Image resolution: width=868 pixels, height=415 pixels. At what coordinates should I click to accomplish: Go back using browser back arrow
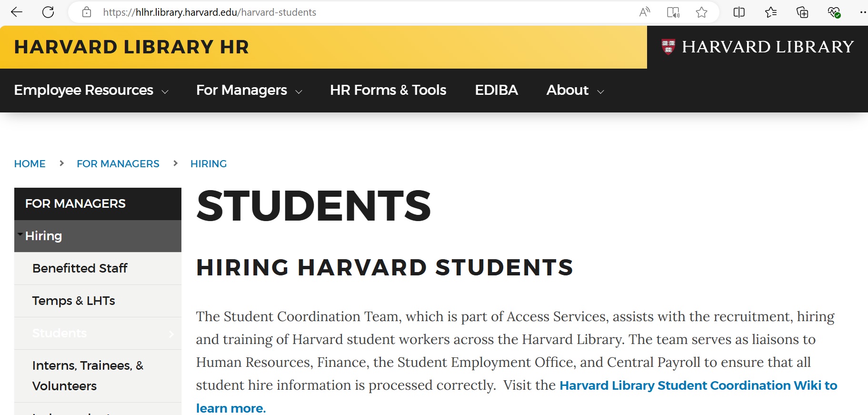17,12
